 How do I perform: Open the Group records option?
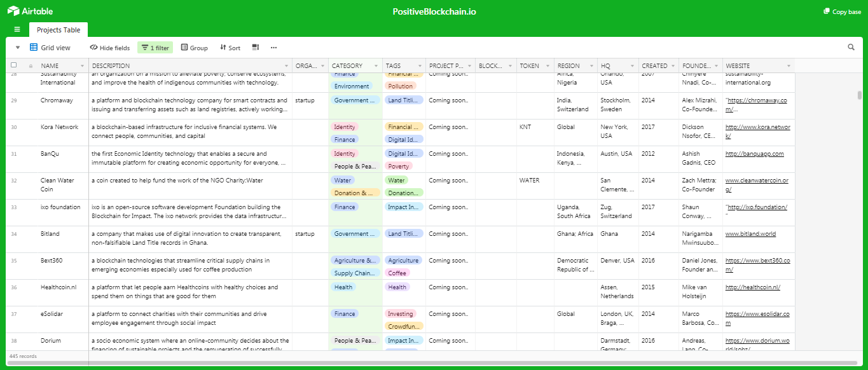(195, 48)
